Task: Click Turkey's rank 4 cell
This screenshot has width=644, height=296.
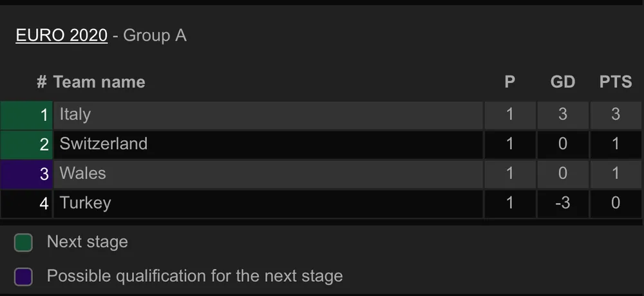Action: click(x=26, y=203)
